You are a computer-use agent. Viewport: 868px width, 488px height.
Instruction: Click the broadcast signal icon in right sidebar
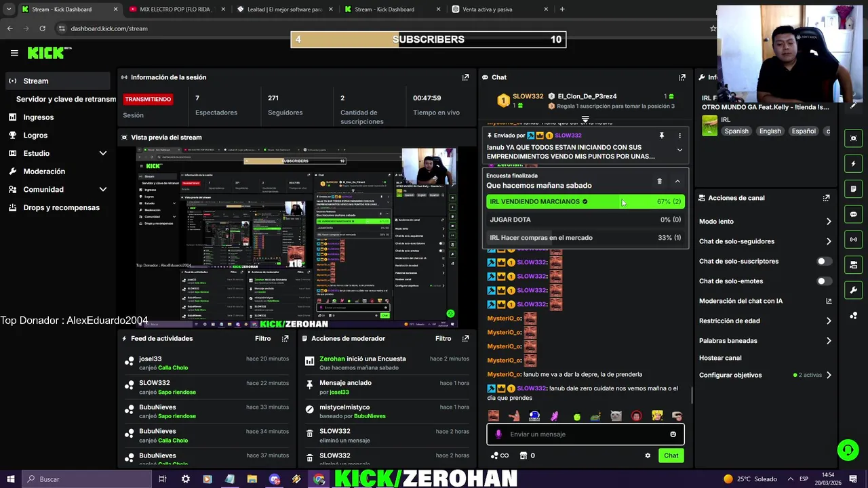coord(853,239)
